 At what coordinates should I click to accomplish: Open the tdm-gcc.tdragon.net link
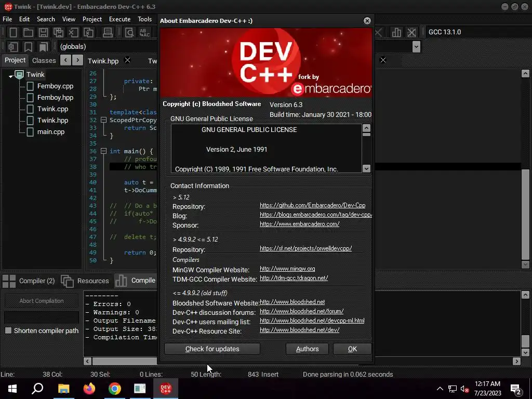[x=294, y=278]
